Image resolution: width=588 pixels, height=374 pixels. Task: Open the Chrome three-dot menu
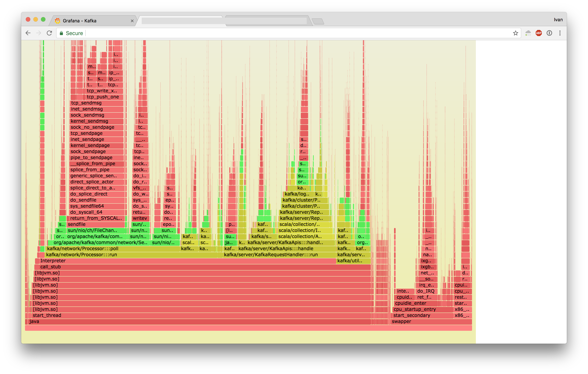coord(560,33)
